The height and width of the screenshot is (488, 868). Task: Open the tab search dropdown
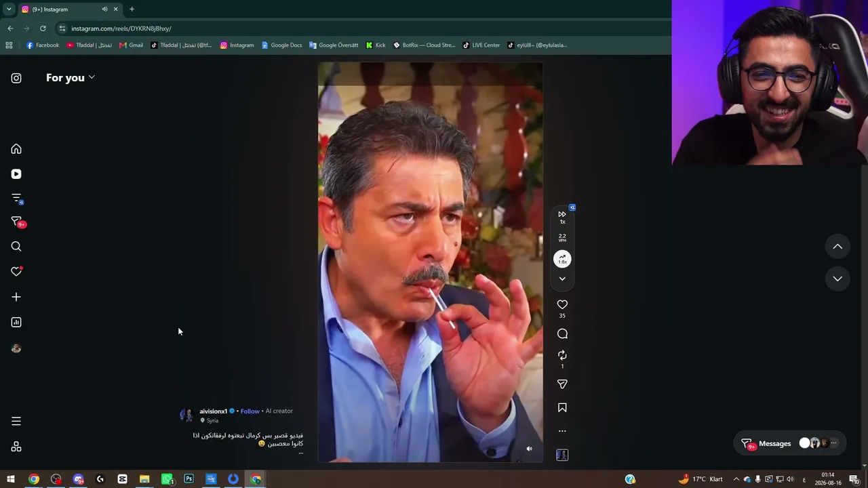tap(9, 9)
